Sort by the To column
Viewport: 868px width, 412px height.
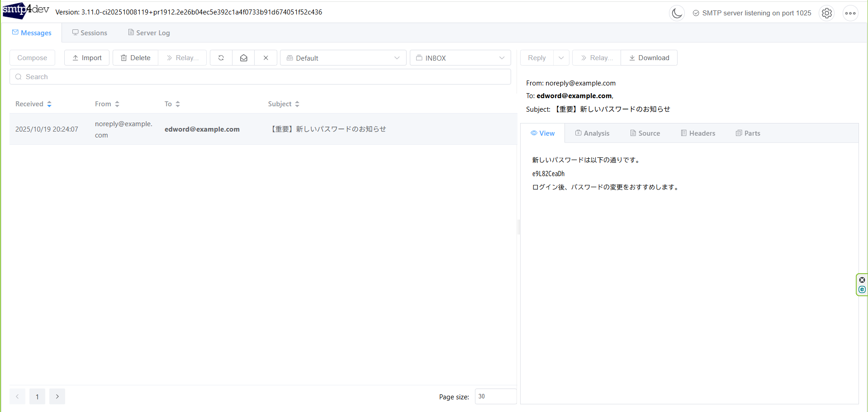[x=172, y=104]
